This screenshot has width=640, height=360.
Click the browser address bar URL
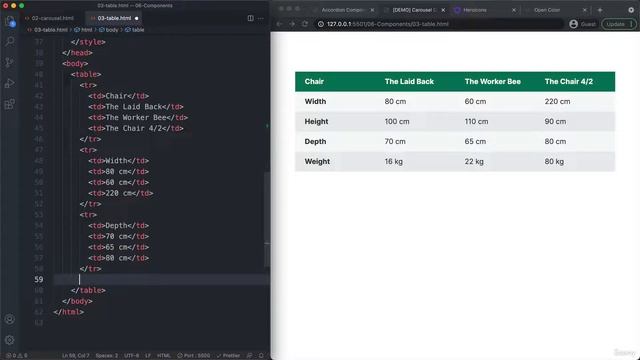click(387, 24)
